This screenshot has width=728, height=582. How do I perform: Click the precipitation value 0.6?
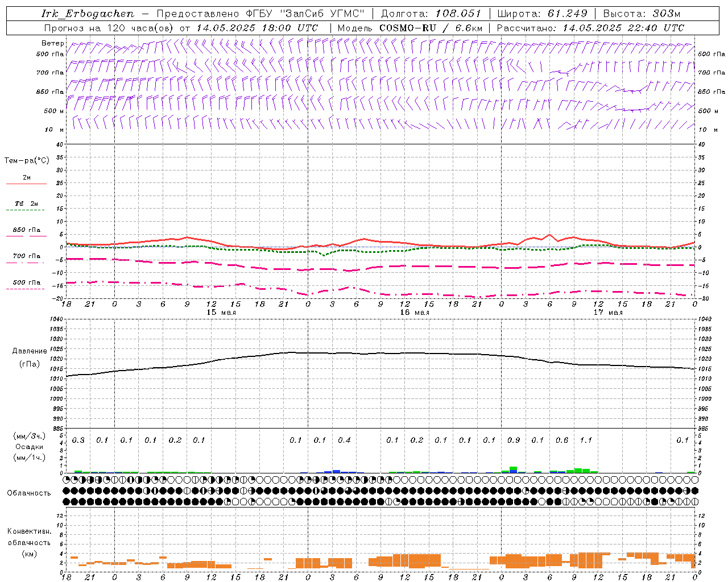[x=562, y=440]
